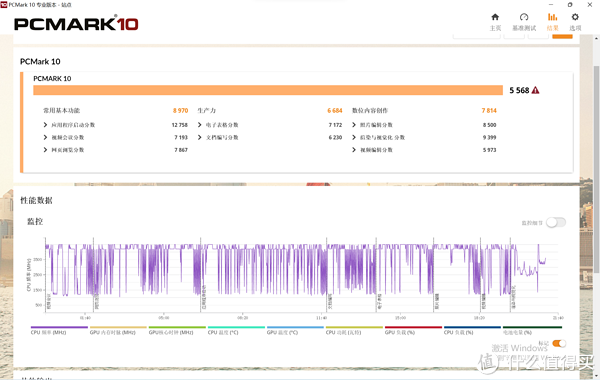This screenshot has height=380, width=600.
Task: Turn off the markers (标记) toggle
Action: (x=559, y=343)
